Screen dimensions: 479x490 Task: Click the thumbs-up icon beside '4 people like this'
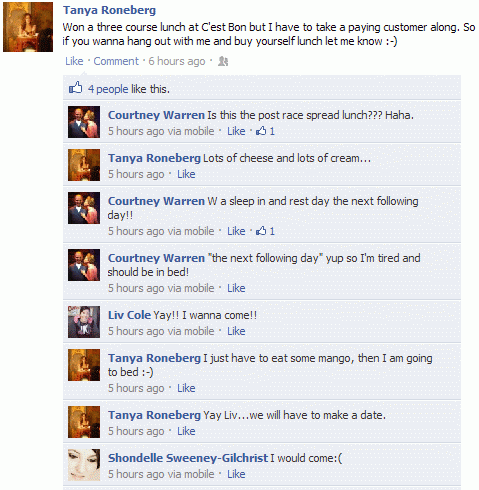75,88
